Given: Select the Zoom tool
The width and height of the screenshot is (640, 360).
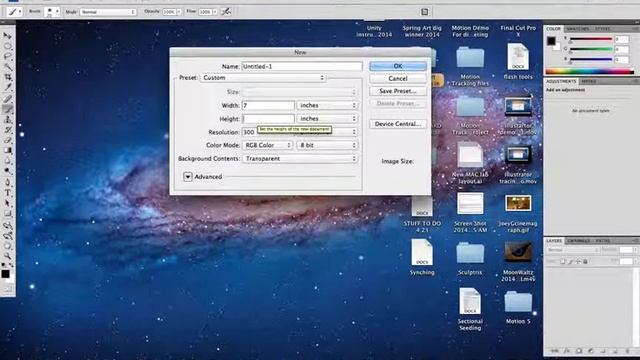Looking at the screenshot, I should pyautogui.click(x=7, y=256).
